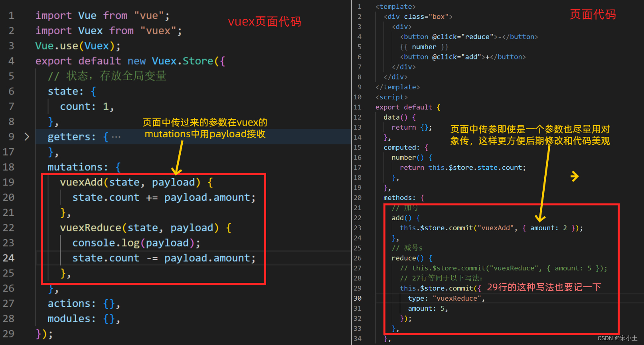Click 'export default new Vuex.Store({' line
This screenshot has width=644, height=345.
pos(130,61)
